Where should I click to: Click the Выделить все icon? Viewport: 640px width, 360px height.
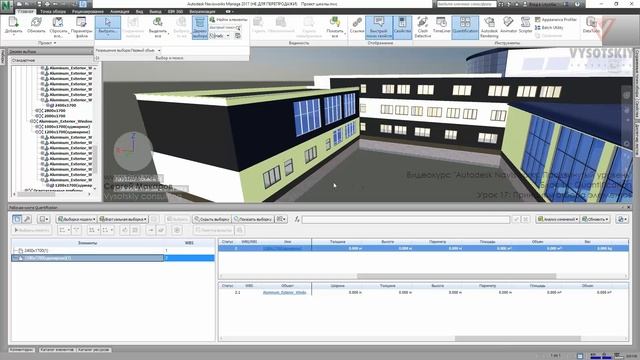point(158,27)
